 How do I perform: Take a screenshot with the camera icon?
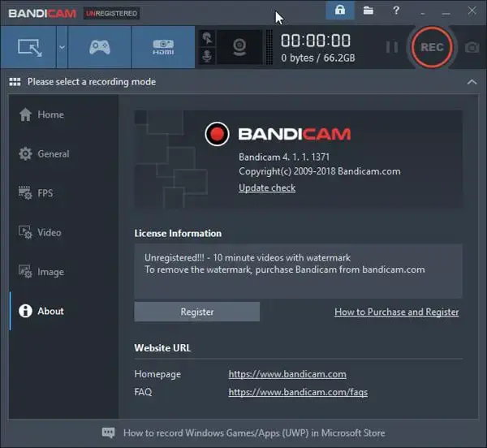[x=472, y=48]
